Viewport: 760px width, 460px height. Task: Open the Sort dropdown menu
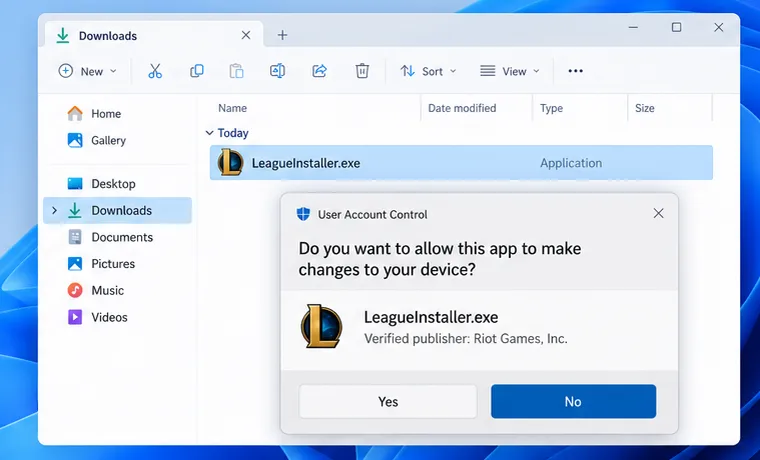coord(428,71)
